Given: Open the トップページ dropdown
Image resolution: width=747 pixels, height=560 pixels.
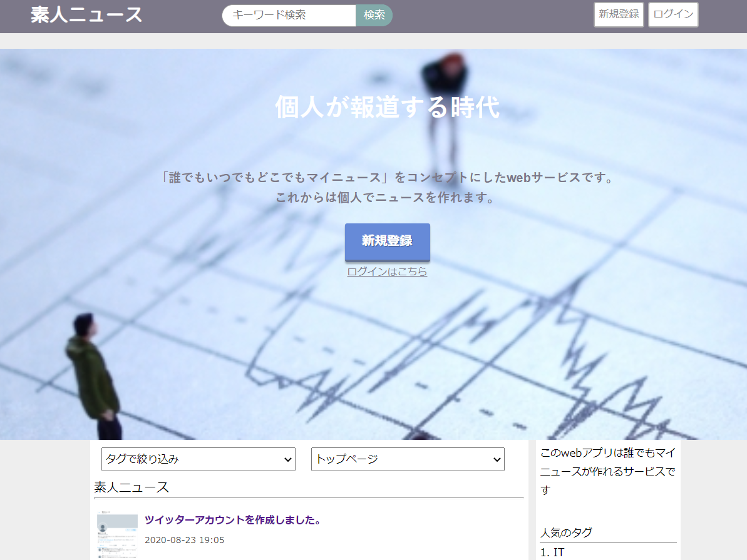Looking at the screenshot, I should [408, 459].
